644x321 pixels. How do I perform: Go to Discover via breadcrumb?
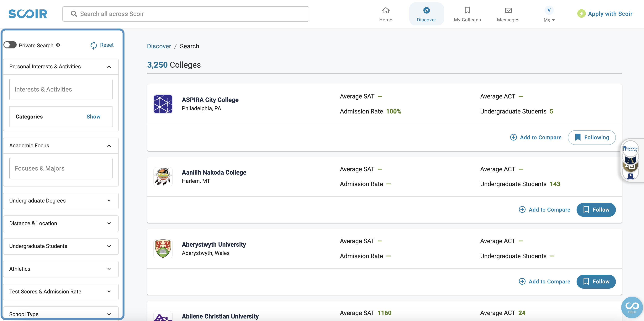click(x=159, y=46)
